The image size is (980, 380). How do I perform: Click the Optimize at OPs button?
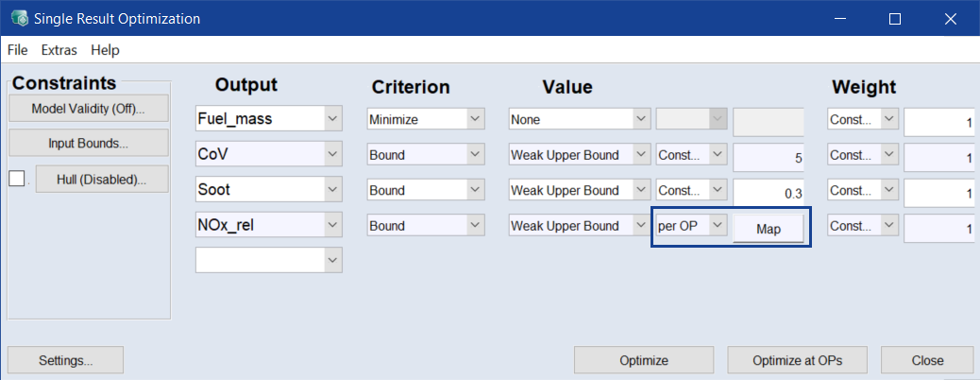tap(797, 360)
